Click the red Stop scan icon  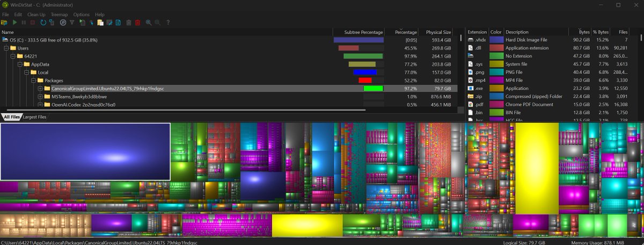point(33,23)
